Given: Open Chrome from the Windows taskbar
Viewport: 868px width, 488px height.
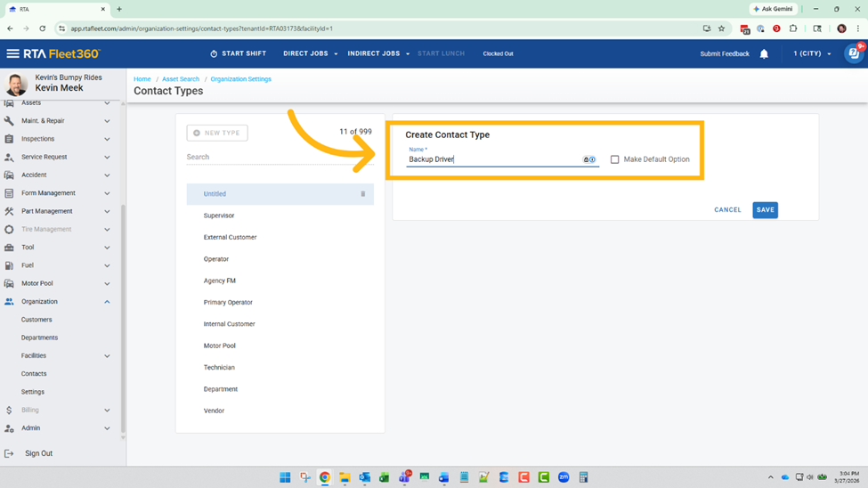Looking at the screenshot, I should tap(325, 477).
